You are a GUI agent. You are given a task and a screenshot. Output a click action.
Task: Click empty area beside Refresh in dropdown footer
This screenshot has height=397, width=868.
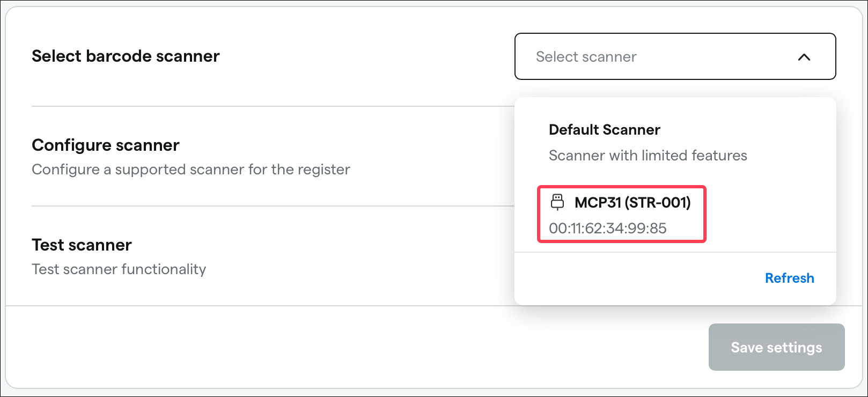click(638, 278)
